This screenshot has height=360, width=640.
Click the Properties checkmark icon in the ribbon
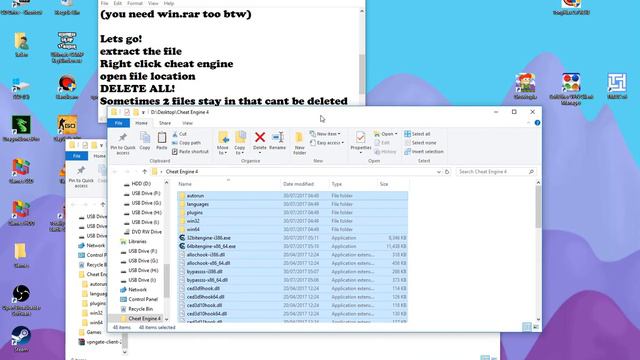point(360,138)
